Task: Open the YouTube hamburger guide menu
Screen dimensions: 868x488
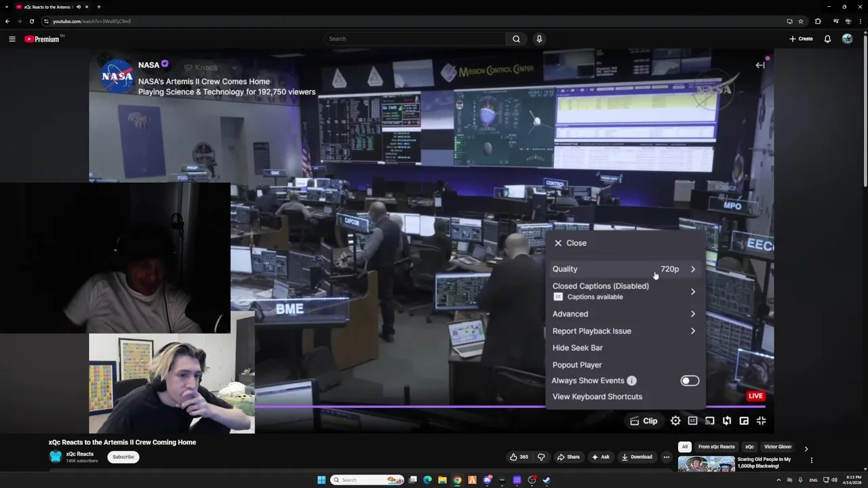Action: point(12,39)
